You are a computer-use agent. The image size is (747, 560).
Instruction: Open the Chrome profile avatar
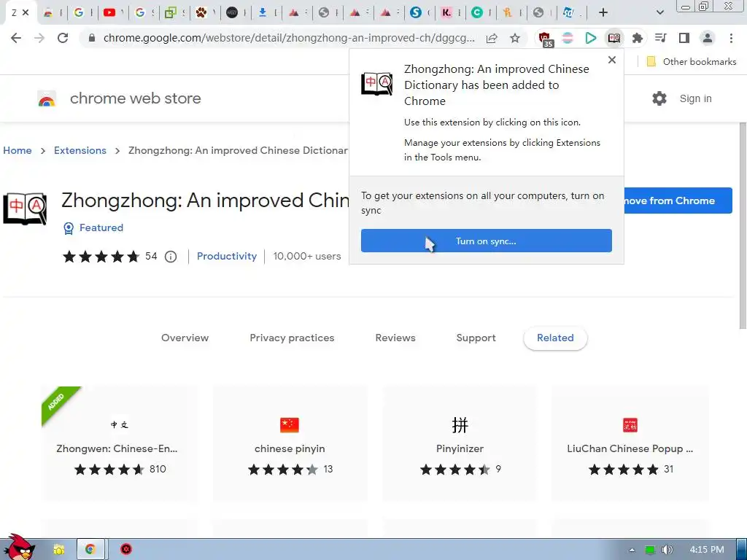pos(708,38)
